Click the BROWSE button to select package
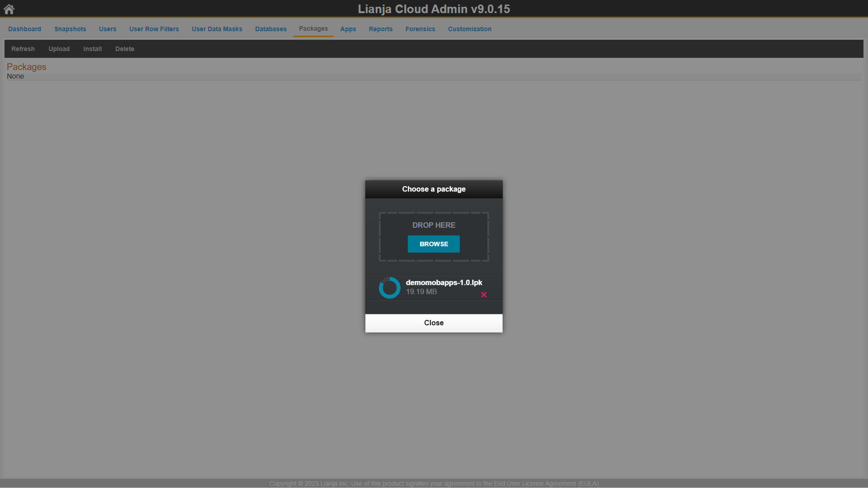Screen dimensions: 868x488 [434, 244]
